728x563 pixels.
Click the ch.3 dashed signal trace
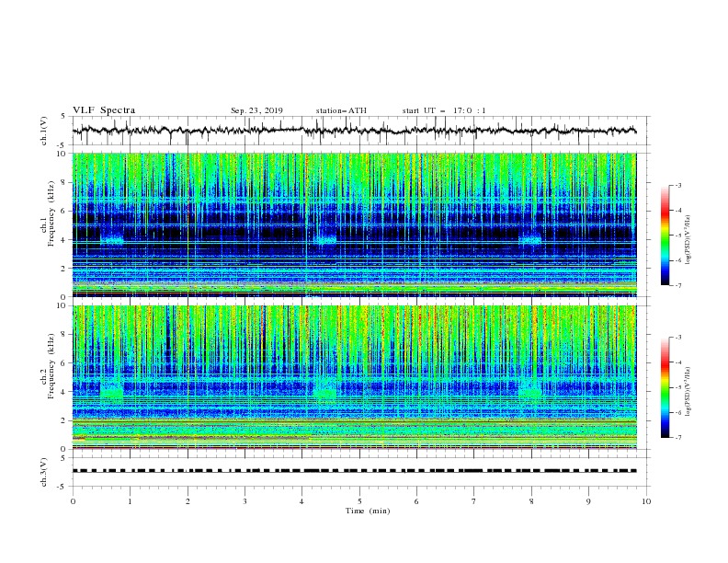pyautogui.click(x=354, y=471)
